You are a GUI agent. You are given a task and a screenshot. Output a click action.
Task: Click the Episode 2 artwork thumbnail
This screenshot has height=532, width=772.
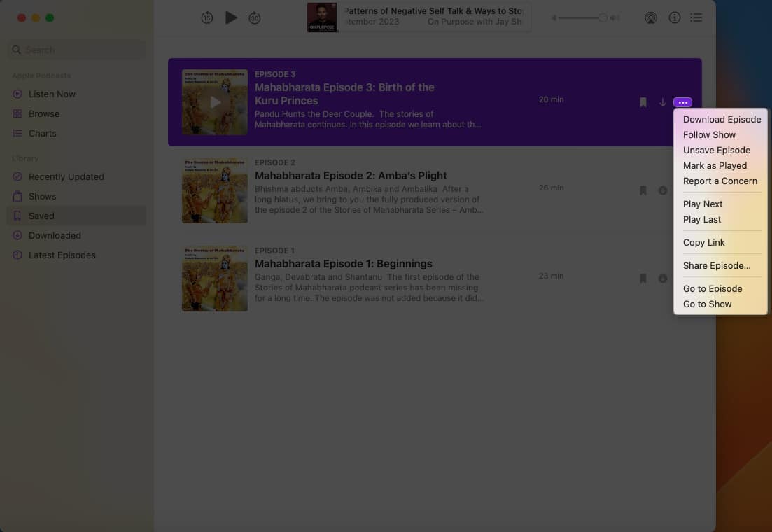[215, 190]
